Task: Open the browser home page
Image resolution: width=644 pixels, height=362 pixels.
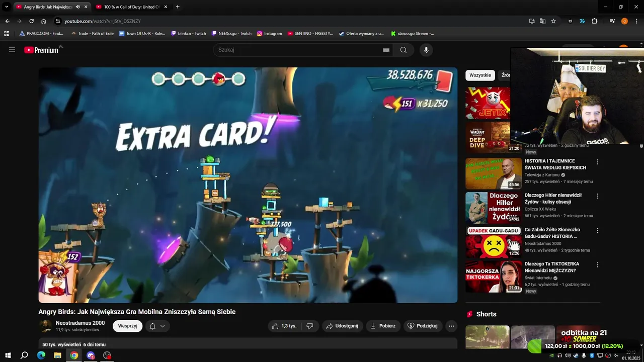Action: 43,21
